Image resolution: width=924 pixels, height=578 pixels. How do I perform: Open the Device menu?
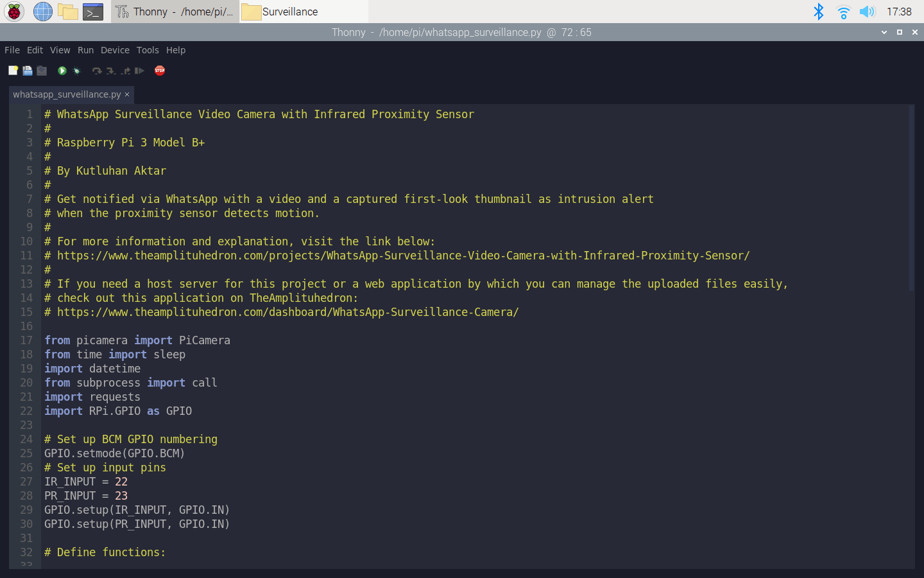tap(115, 50)
